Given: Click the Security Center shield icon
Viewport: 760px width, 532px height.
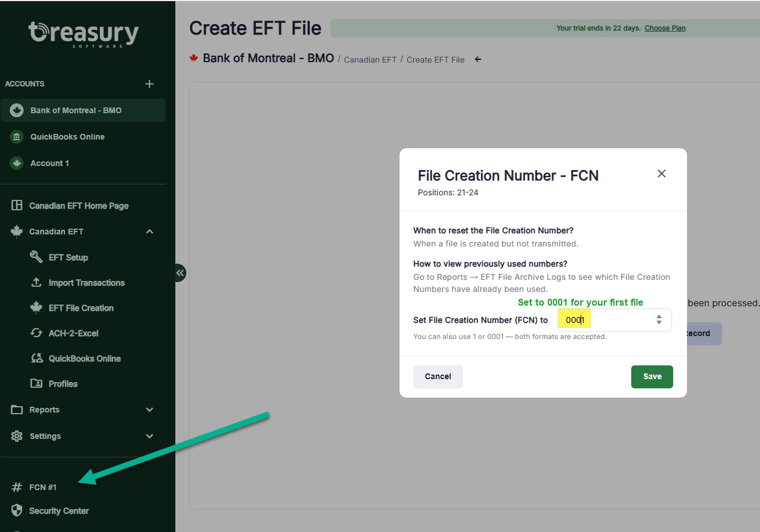Looking at the screenshot, I should click(x=17, y=511).
